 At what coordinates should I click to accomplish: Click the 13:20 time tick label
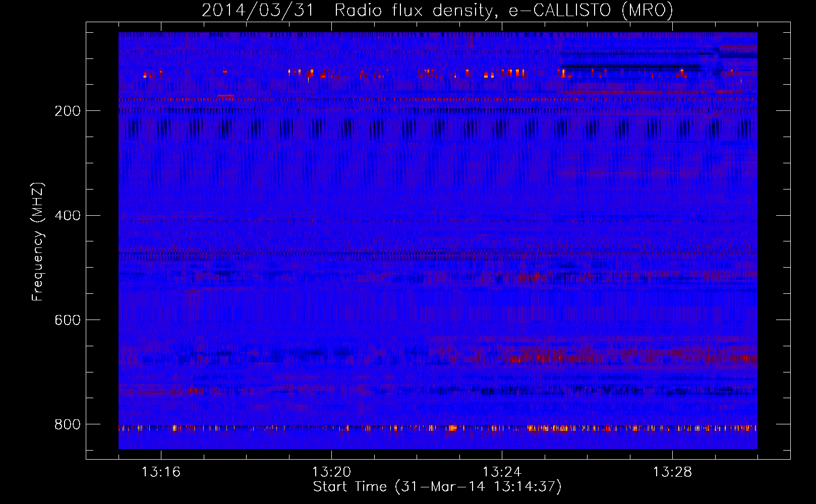coord(331,472)
